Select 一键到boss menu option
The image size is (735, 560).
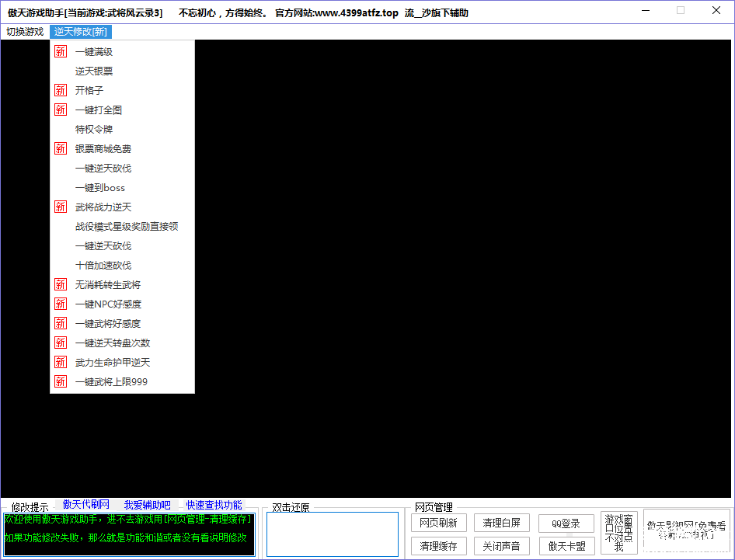[x=99, y=187]
